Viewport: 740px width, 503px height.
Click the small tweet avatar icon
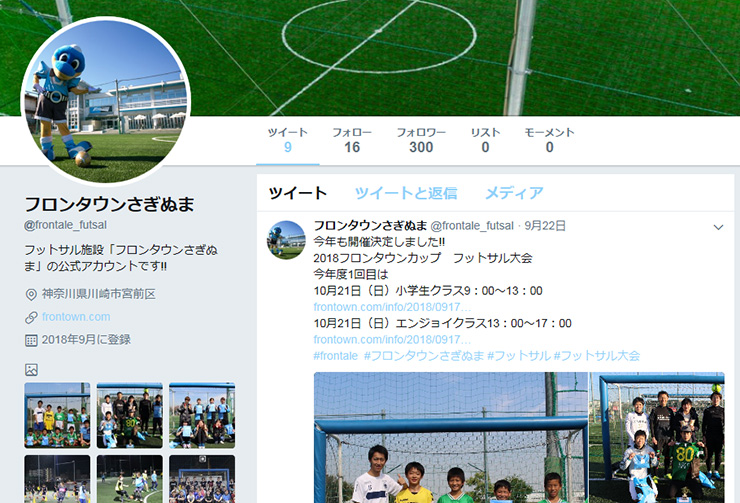(286, 240)
